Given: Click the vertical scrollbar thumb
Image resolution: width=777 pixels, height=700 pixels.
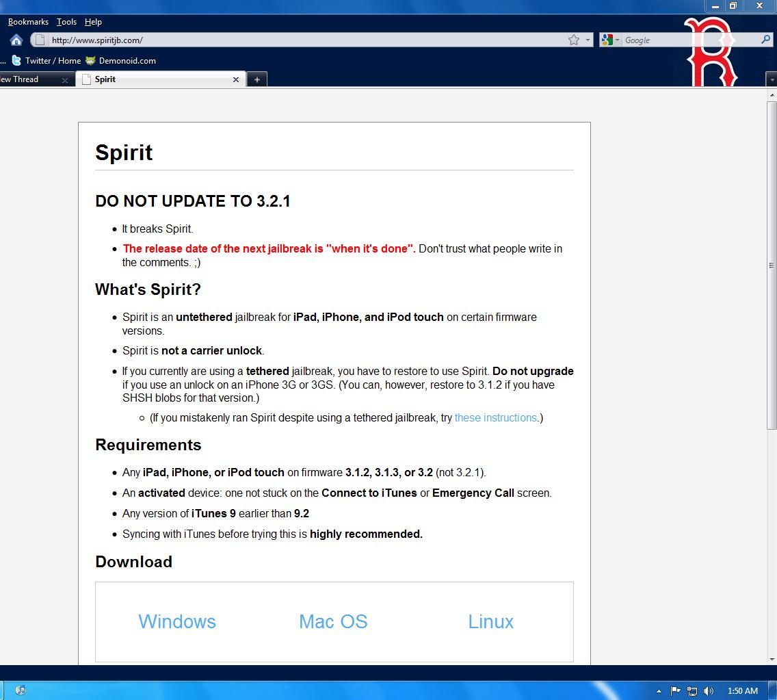Looking at the screenshot, I should [x=772, y=265].
